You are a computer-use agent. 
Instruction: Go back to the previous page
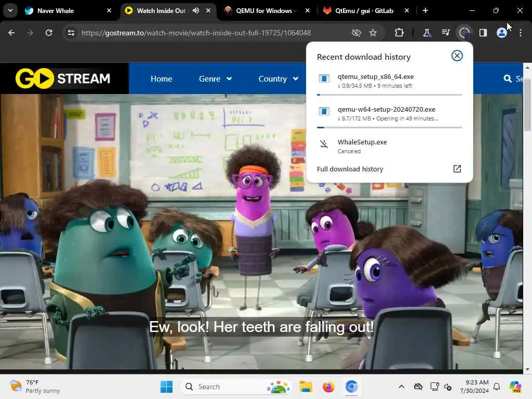coord(11,33)
